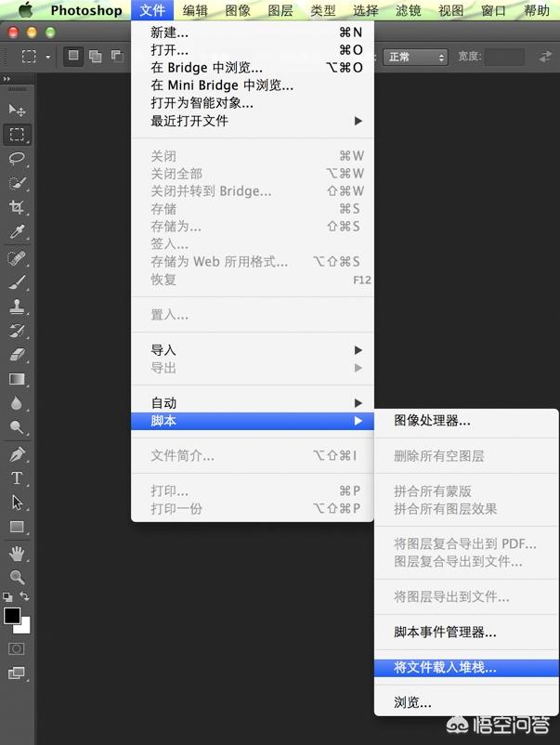The width and height of the screenshot is (560, 745).
Task: Click the highlighted 脚本 menu item
Action: point(253,421)
